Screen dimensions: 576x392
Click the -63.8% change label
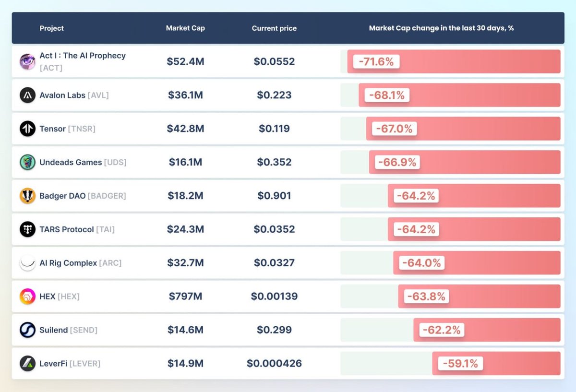tap(426, 297)
